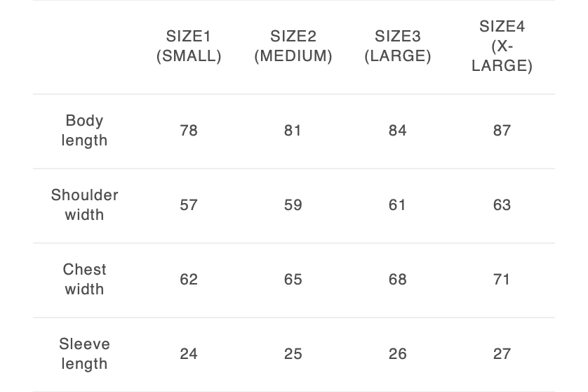Click Sleeve length value 24
Screen dimensions: 588x392
[189, 354]
